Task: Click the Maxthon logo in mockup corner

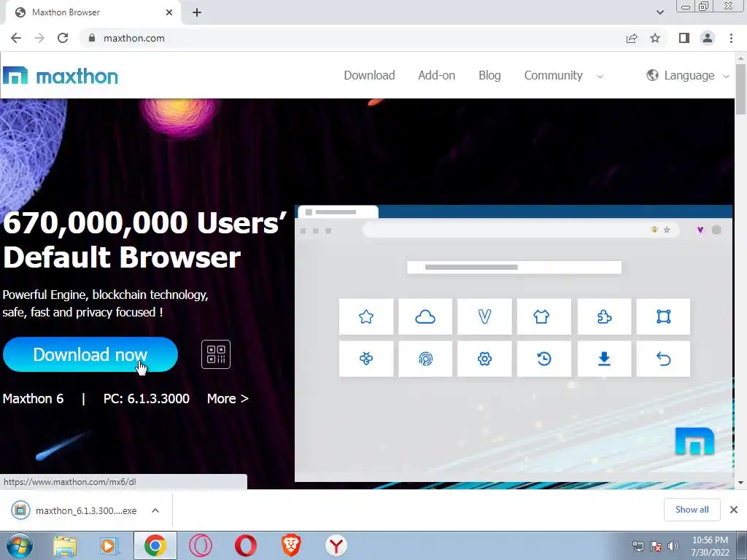Action: pyautogui.click(x=694, y=441)
